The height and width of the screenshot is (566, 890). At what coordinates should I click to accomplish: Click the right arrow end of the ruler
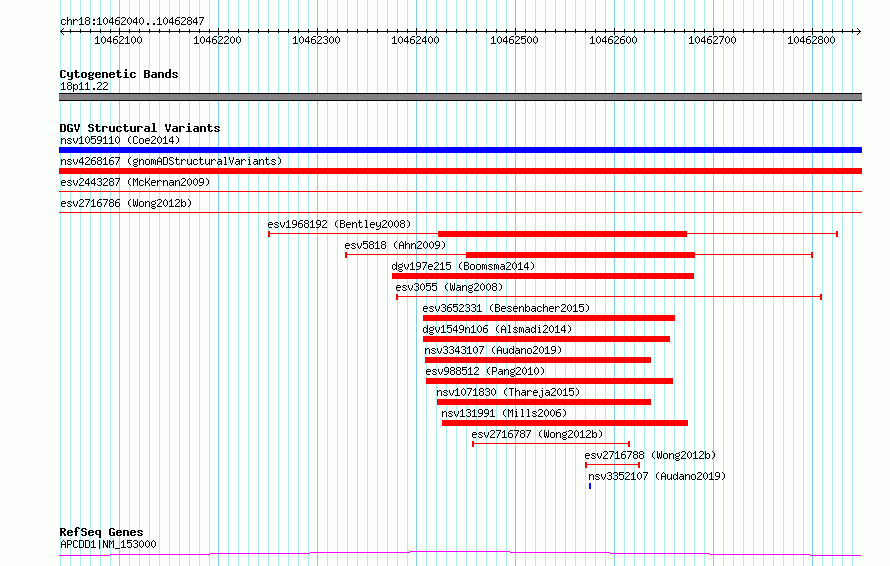click(859, 32)
